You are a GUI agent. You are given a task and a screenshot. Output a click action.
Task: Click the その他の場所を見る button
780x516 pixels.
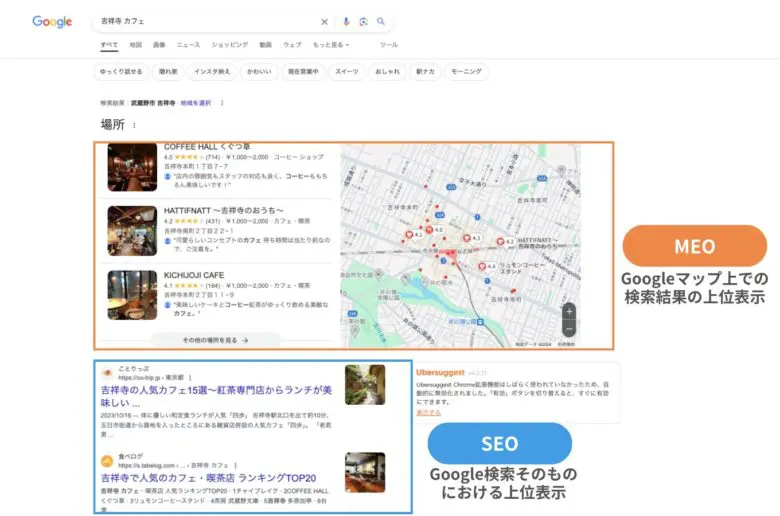coord(215,340)
